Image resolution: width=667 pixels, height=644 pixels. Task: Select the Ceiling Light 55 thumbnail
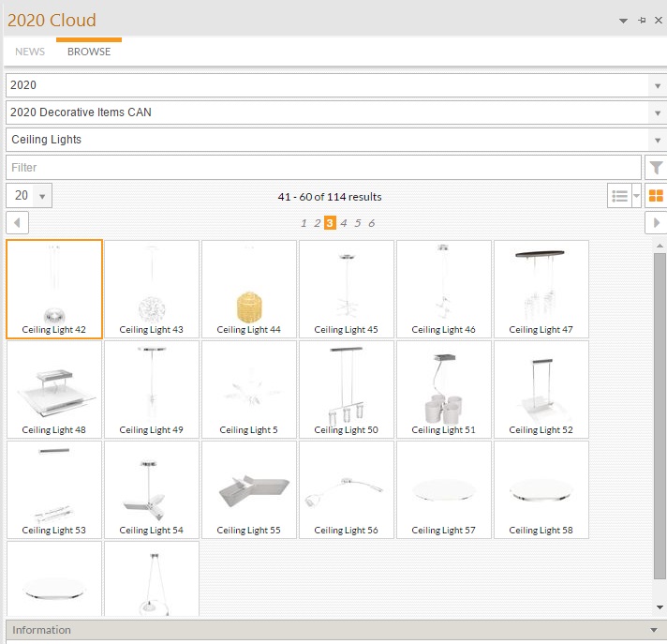(x=249, y=490)
